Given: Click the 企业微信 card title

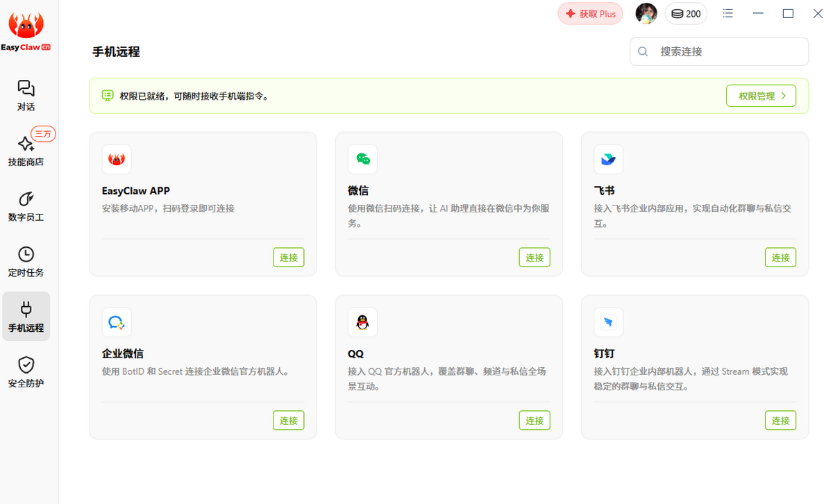Looking at the screenshot, I should [123, 353].
